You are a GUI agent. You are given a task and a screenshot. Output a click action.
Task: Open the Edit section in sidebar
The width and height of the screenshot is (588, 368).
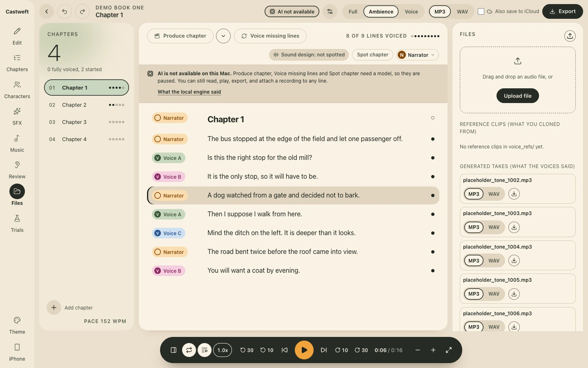(x=17, y=36)
